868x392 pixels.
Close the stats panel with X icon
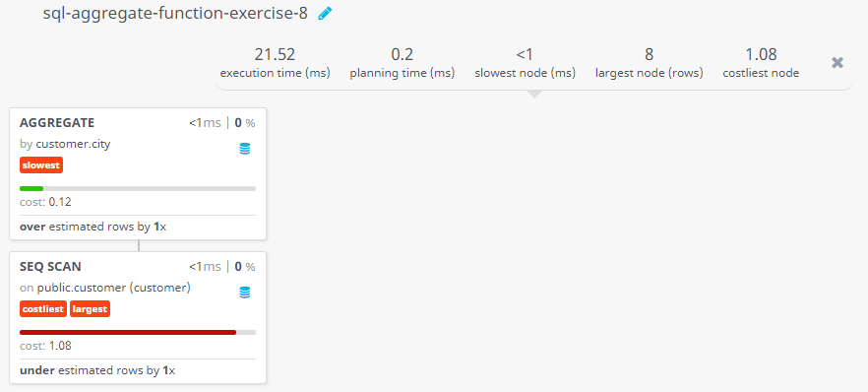(x=837, y=63)
